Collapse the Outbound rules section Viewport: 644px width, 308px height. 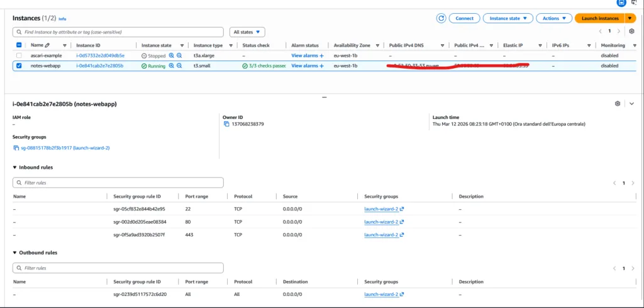pos(15,253)
